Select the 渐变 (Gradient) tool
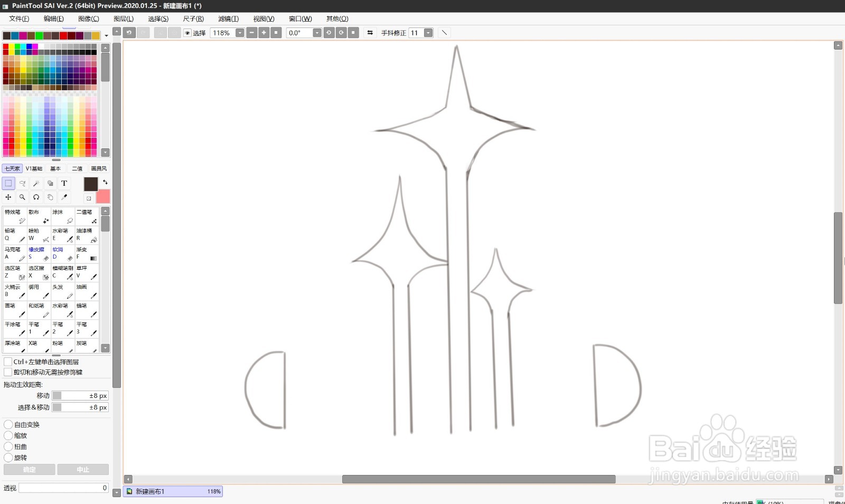 (86, 253)
